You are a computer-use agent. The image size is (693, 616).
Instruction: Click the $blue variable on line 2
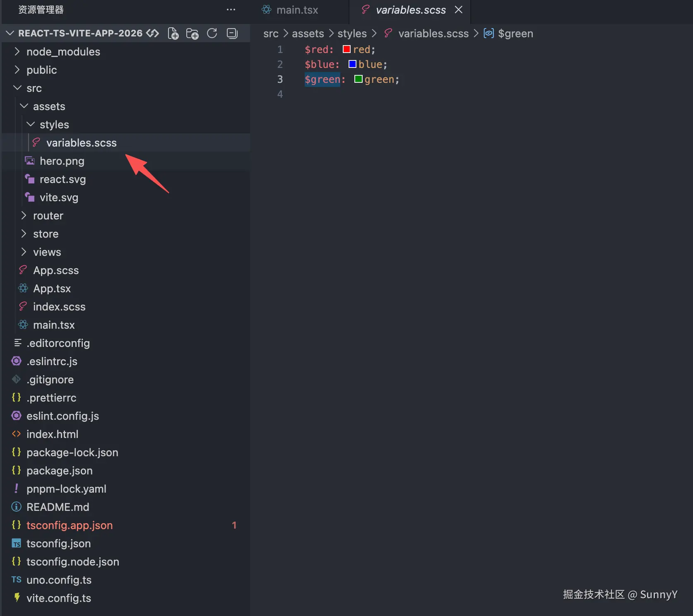[319, 65]
